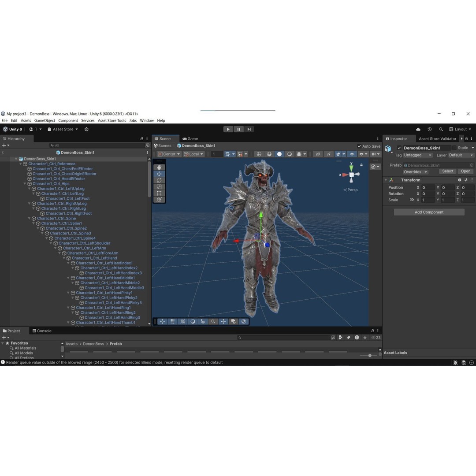
Task: Click the Pause button
Action: pos(238,129)
